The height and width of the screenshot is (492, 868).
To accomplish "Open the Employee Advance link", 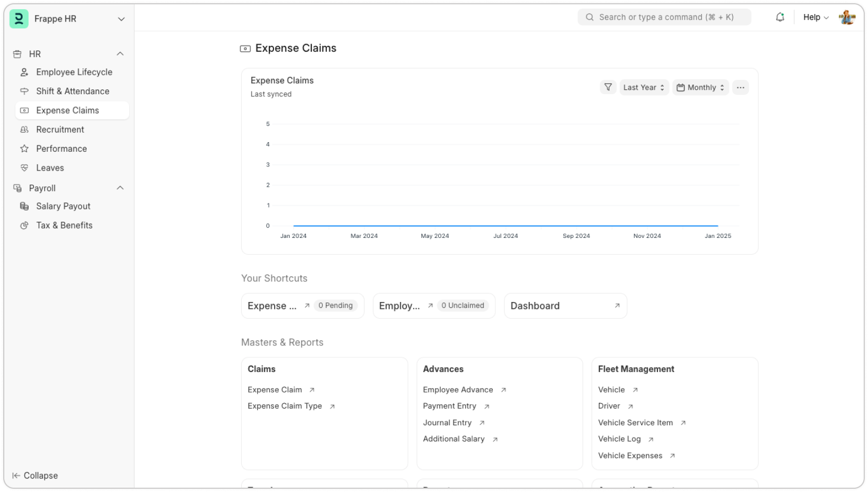I will click(x=458, y=390).
